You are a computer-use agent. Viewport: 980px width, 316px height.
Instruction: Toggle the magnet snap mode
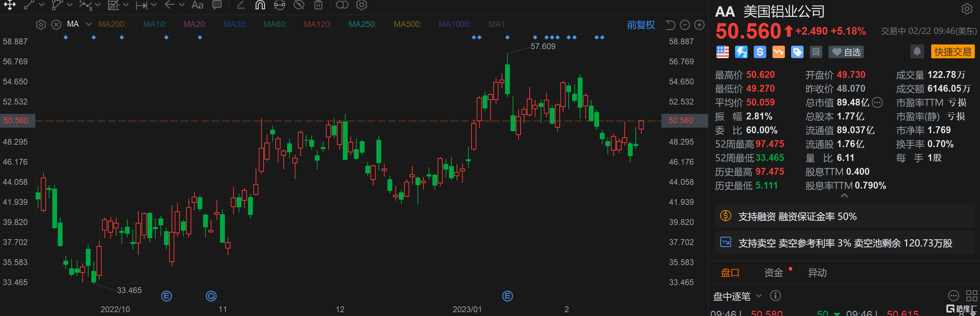pyautogui.click(x=260, y=5)
